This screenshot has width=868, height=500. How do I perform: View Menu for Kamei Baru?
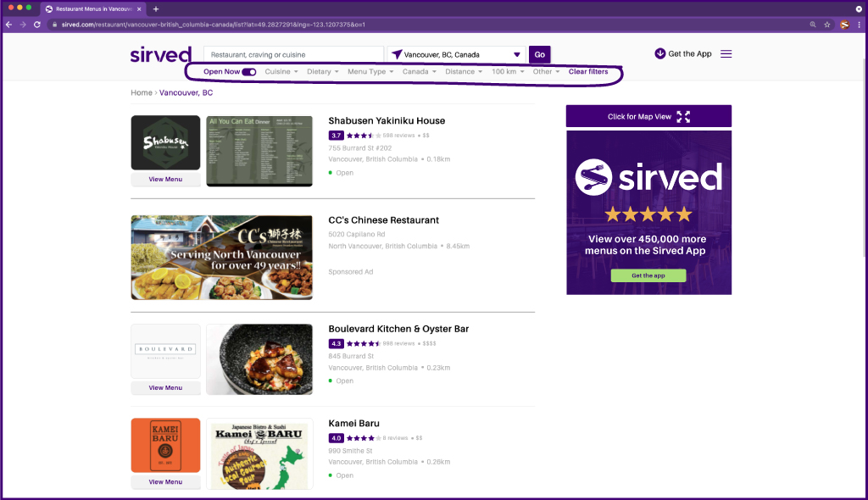click(165, 481)
